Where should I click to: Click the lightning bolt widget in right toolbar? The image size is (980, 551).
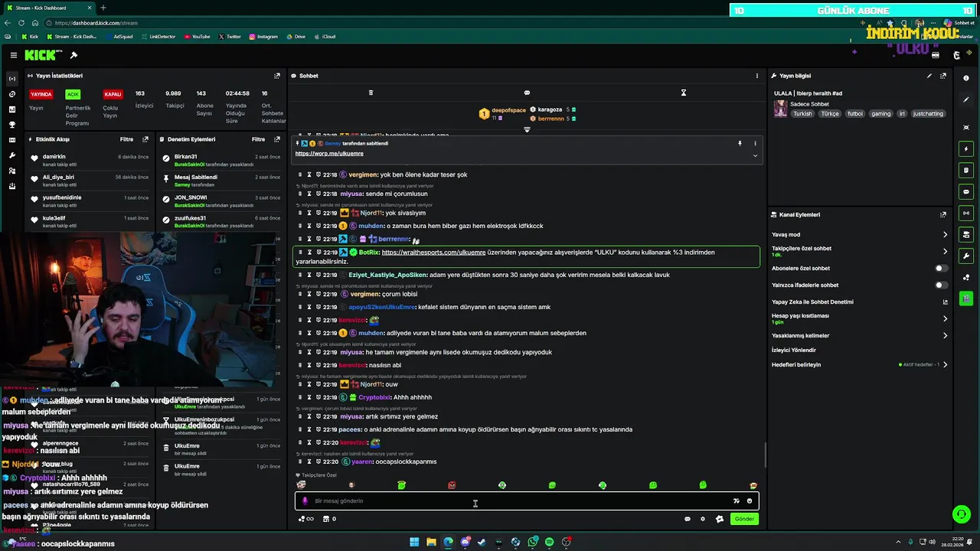point(966,148)
